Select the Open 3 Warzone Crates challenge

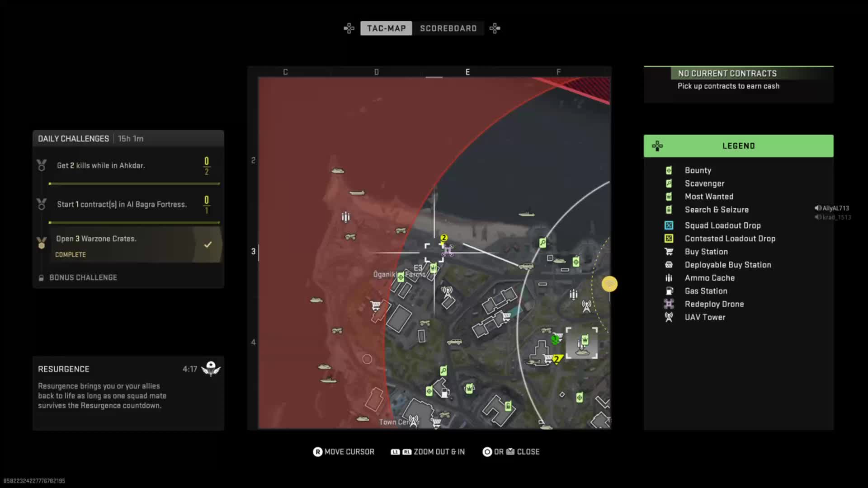coord(128,244)
